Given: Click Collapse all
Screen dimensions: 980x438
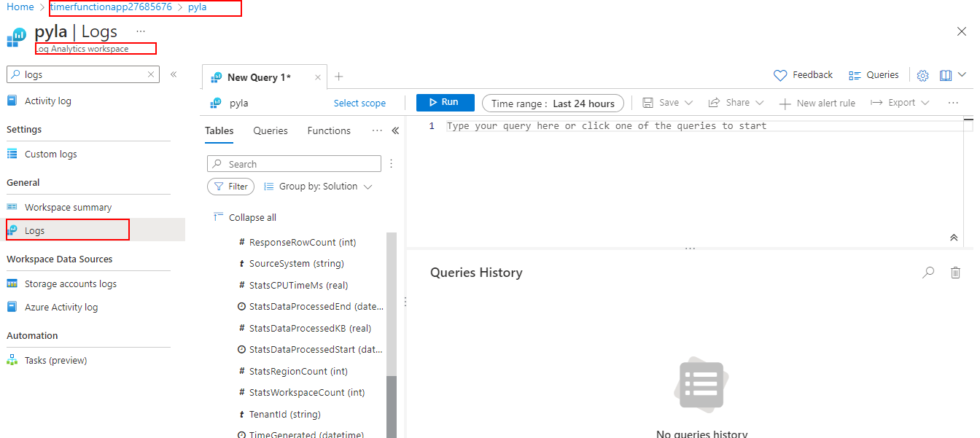Looking at the screenshot, I should coord(245,218).
